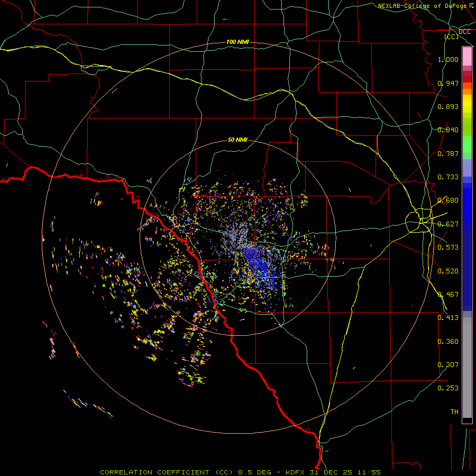Click the 0.627 legend value
Image resolution: width=476 pixels, height=476 pixels.
pyautogui.click(x=448, y=224)
